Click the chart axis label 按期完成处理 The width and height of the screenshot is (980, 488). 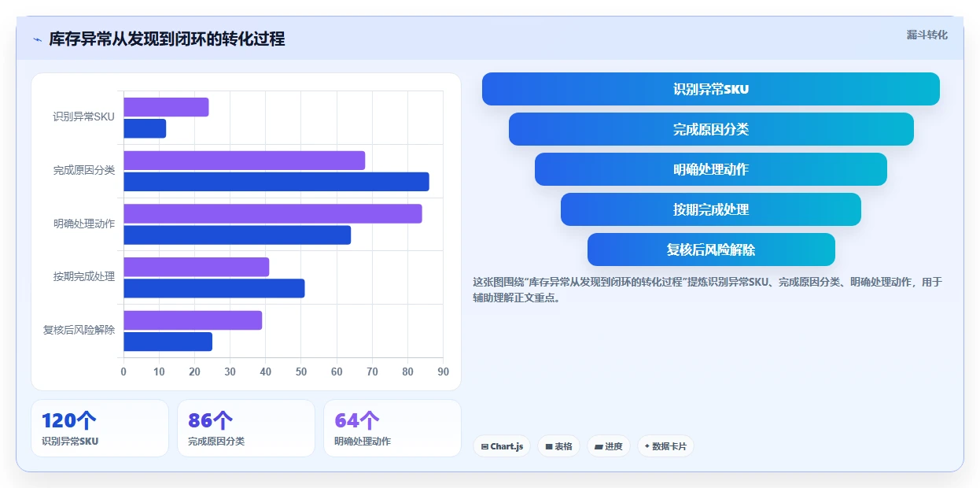pyautogui.click(x=84, y=276)
